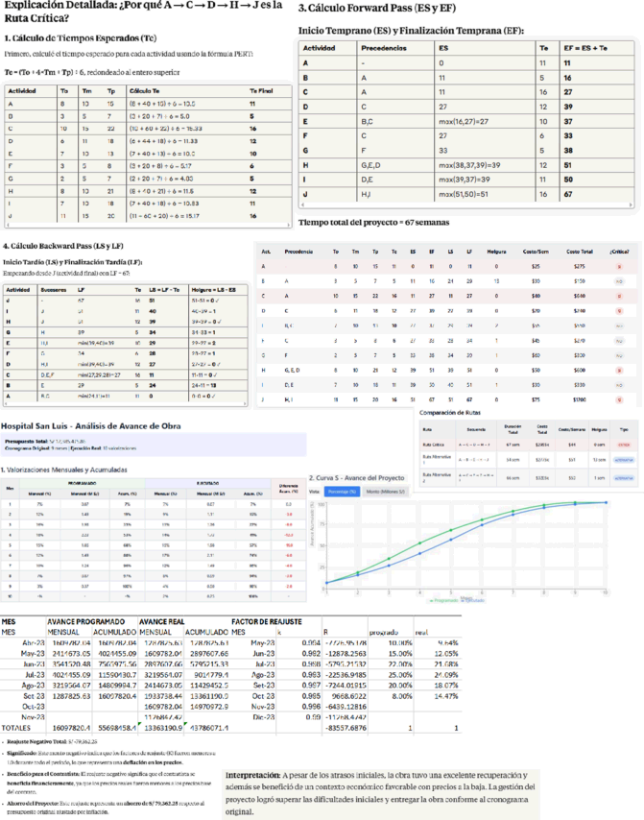644x820 pixels.
Task: Click the 'Cálculo Te' column header
Action: [x=144, y=91]
